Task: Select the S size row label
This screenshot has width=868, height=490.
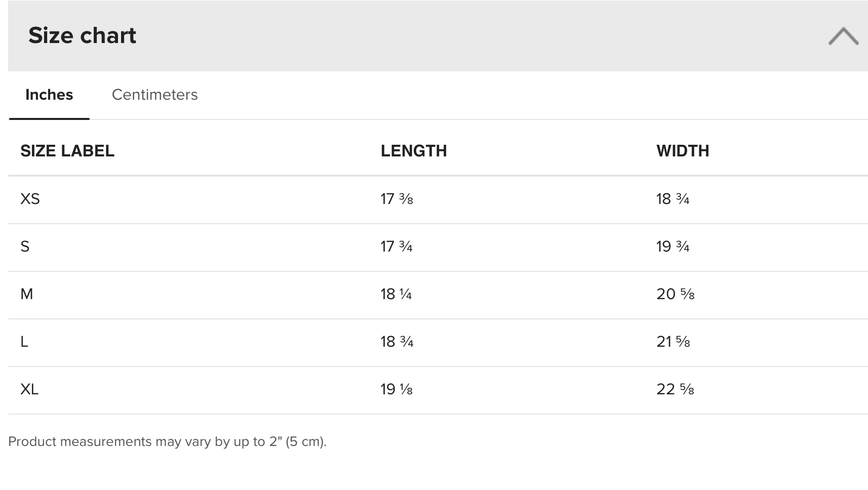Action: click(25, 247)
